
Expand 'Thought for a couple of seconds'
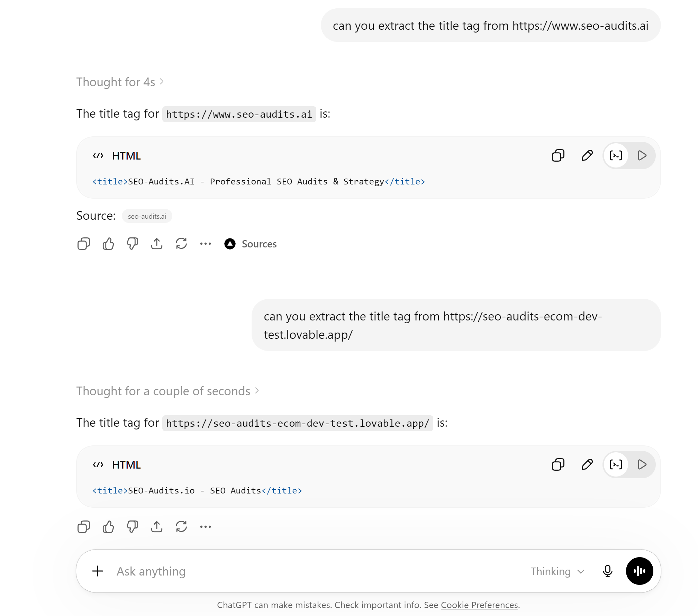click(x=167, y=391)
